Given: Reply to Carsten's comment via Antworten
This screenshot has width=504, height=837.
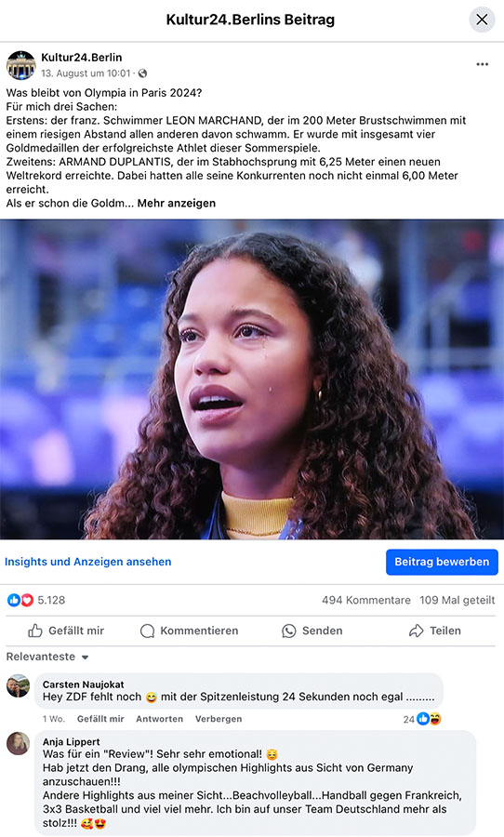Looking at the screenshot, I should [x=159, y=719].
